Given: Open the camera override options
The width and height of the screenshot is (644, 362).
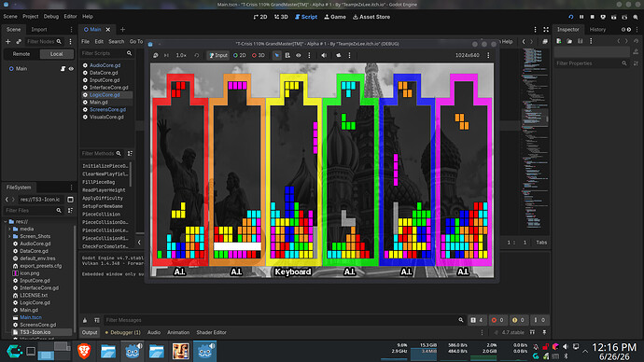Looking at the screenshot, I should (x=350, y=55).
